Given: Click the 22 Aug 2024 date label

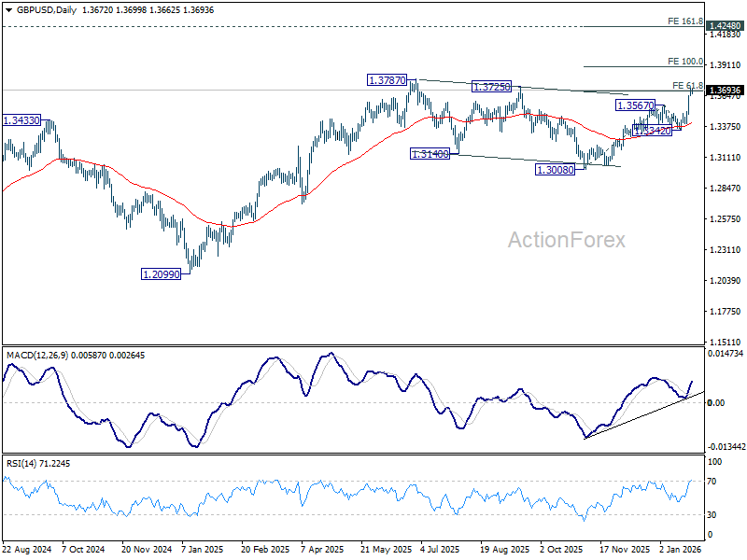Looking at the screenshot, I should (x=27, y=549).
